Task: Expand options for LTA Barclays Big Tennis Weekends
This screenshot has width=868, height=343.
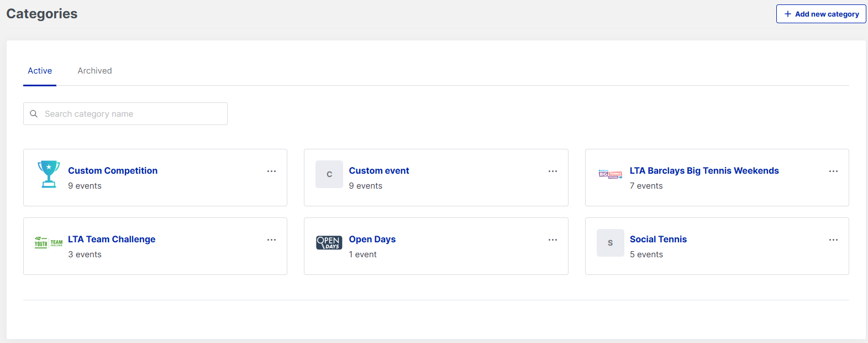Action: click(833, 171)
